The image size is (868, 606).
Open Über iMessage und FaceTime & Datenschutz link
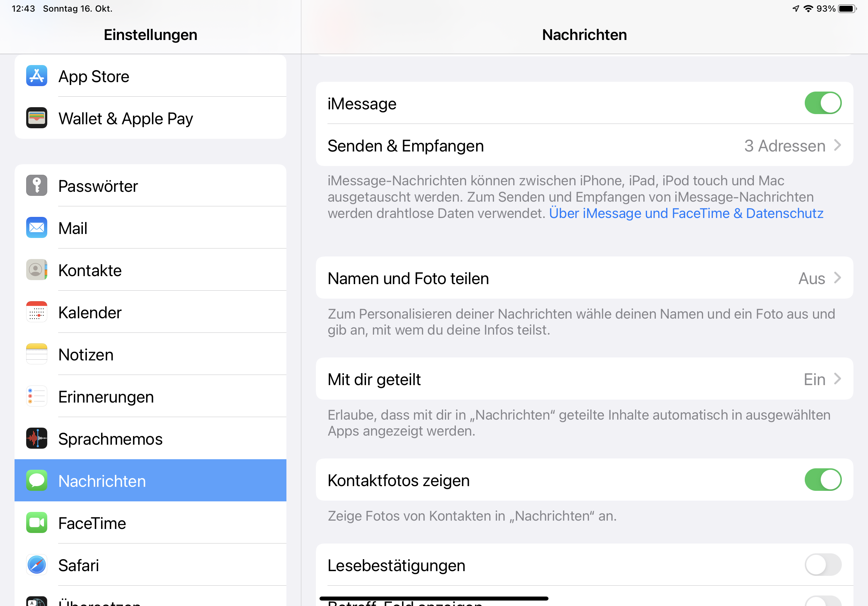(686, 214)
